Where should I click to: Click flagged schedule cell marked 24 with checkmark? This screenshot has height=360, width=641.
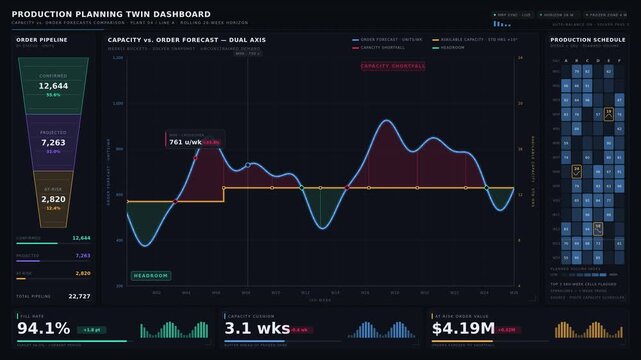coord(576,171)
